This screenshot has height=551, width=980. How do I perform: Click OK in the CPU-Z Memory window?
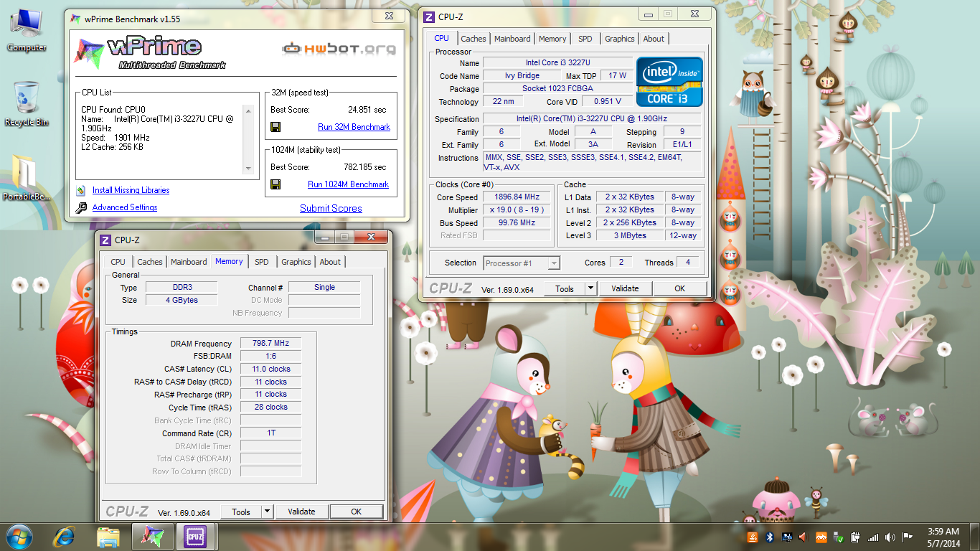tap(356, 512)
